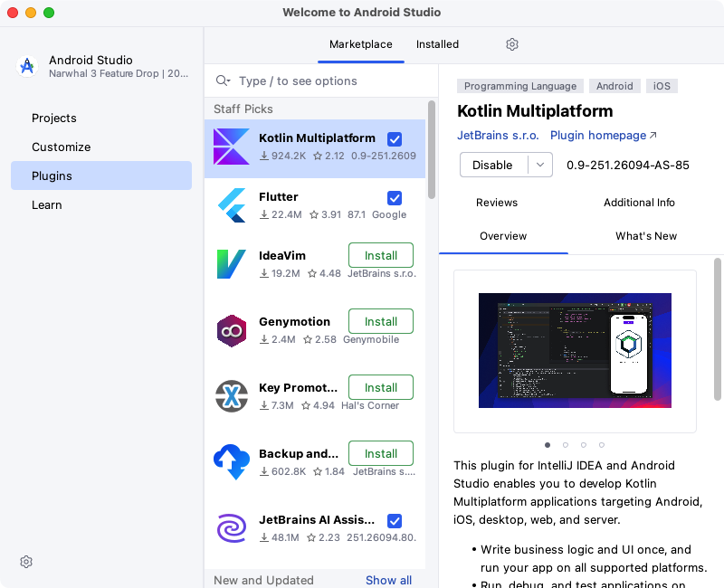Click the plugin list scrollbar
Viewport: 724px width, 588px height.
click(x=432, y=149)
